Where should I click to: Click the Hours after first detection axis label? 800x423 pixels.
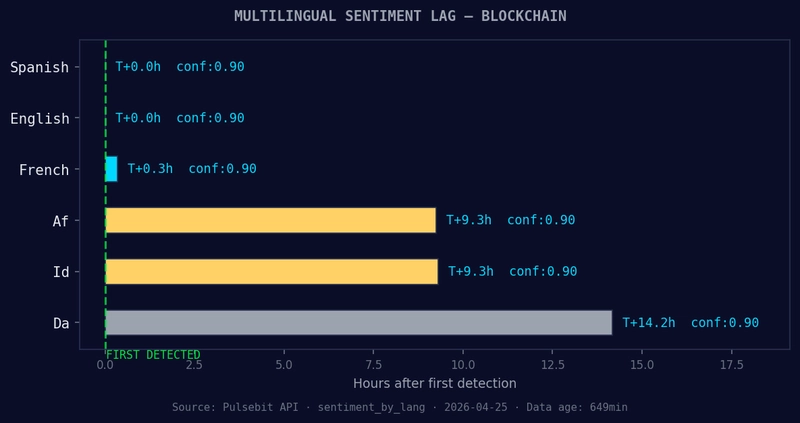pyautogui.click(x=435, y=383)
